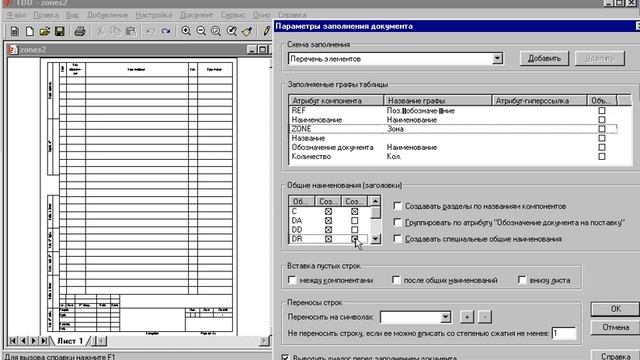This screenshot has height=360, width=640.
Task: Open the Добавление menu
Action: coord(107,15)
